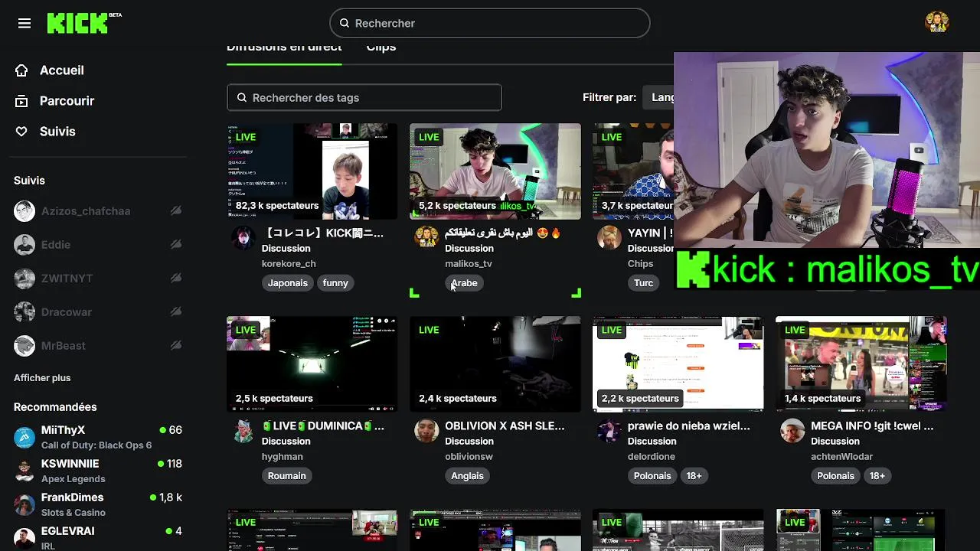Click korekore_ch channel name link
Viewport: 980px width, 551px height.
pos(289,264)
